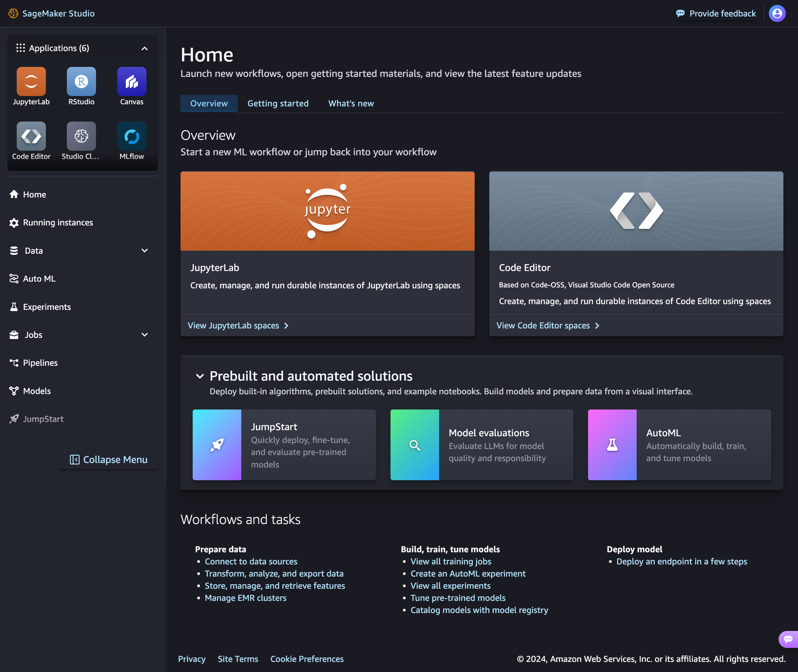Launch the RStudio application icon
This screenshot has width=798, height=672.
click(x=81, y=81)
